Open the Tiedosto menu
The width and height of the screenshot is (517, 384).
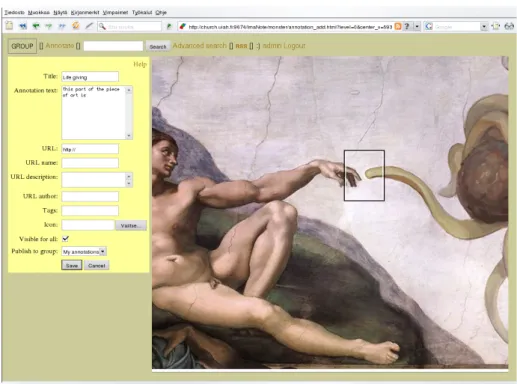15,12
